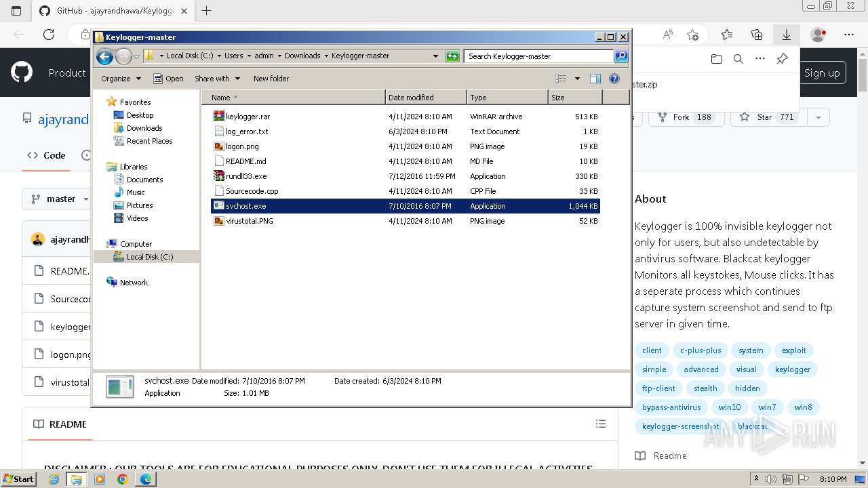Open Chrome from taskbar
868x488 pixels.
pyautogui.click(x=122, y=479)
